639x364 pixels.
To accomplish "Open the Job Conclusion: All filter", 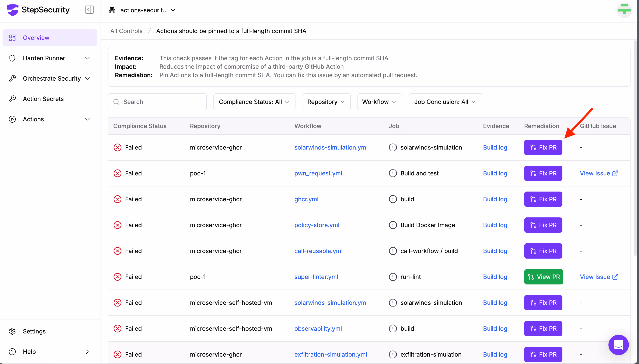I will [x=445, y=102].
